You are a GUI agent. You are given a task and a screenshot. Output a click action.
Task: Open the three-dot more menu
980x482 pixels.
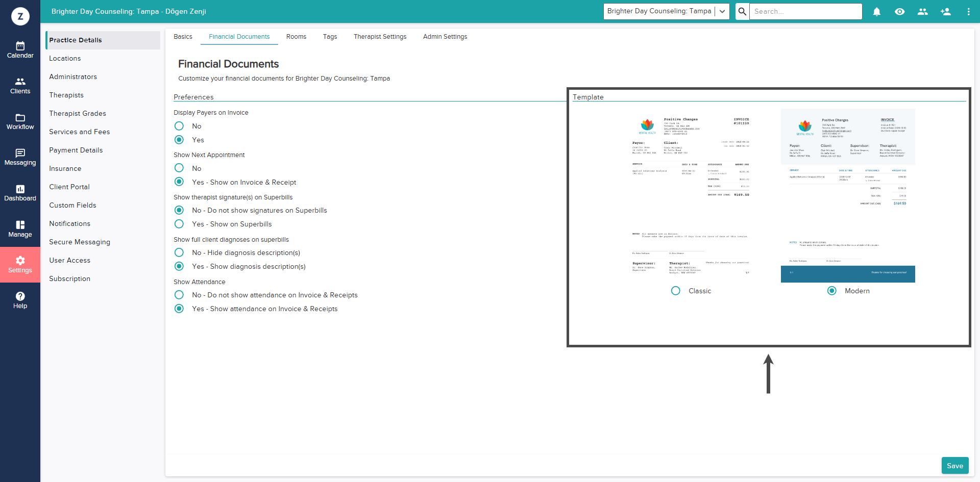968,11
